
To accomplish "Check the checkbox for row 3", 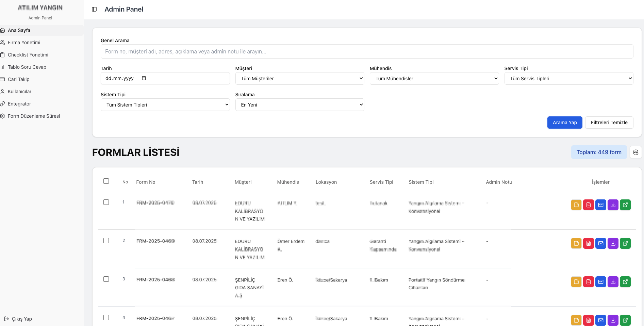I will (x=106, y=279).
